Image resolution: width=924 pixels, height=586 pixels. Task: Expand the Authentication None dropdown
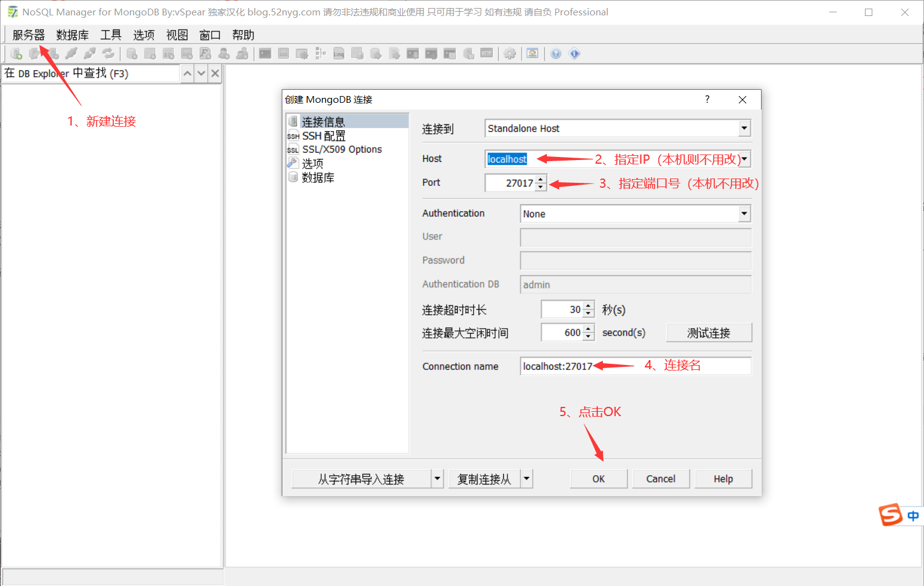point(744,214)
